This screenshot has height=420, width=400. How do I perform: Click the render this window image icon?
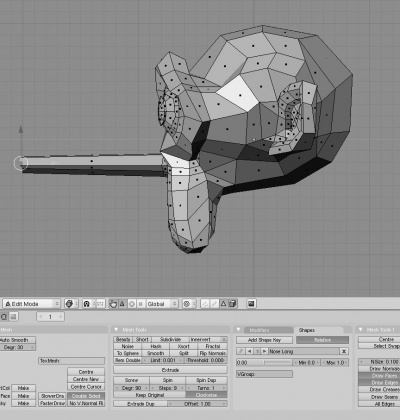(x=251, y=304)
